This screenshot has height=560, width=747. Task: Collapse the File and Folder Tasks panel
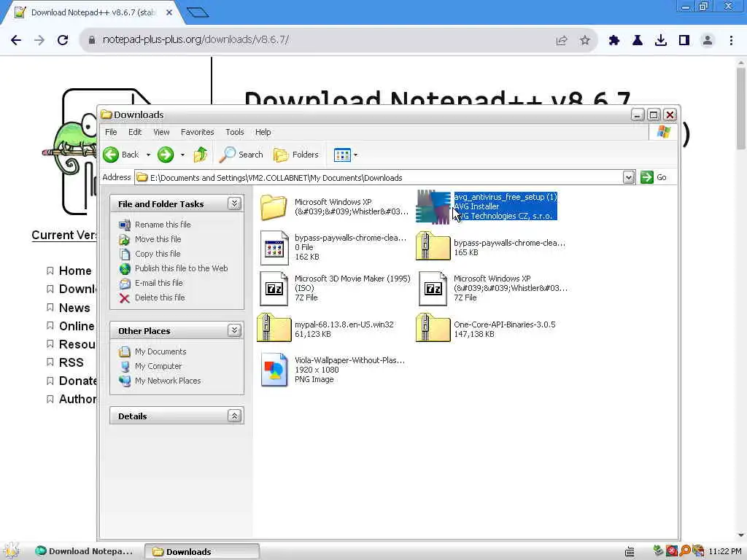[x=234, y=204]
